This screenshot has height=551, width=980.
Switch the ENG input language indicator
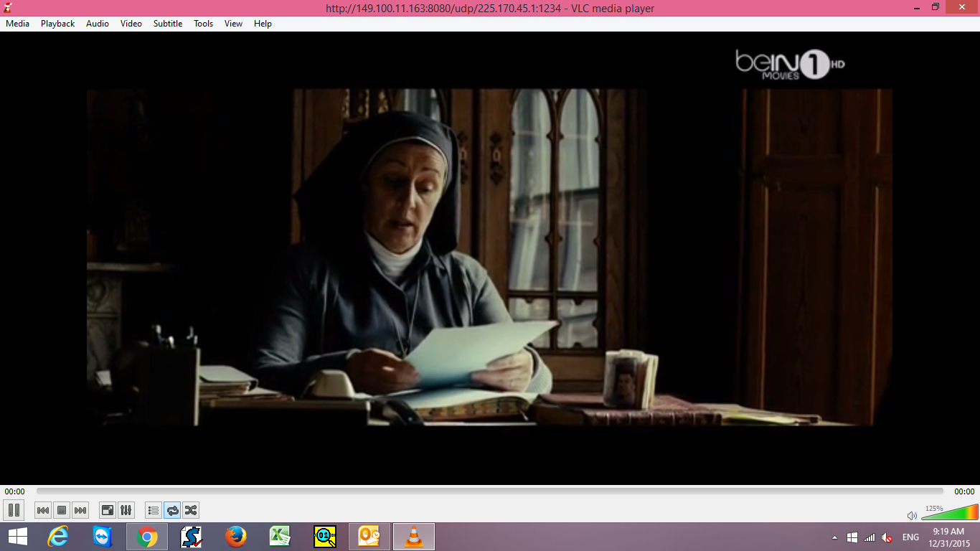pos(910,537)
